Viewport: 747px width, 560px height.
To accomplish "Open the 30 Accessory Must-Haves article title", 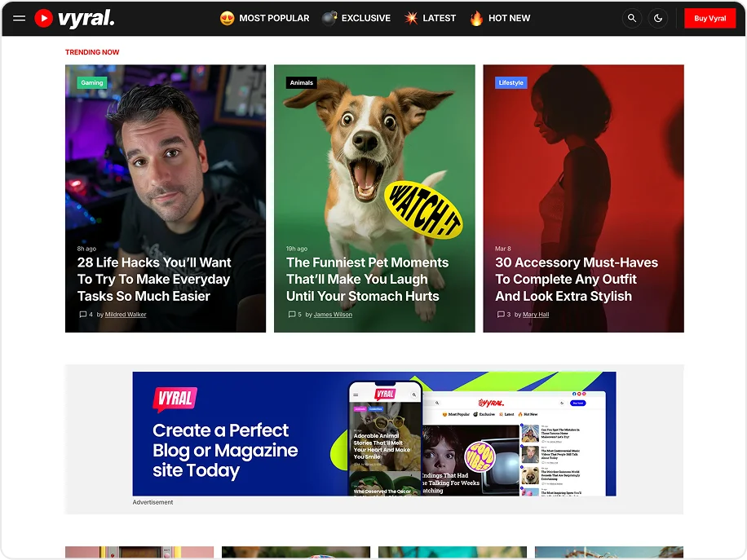I will (x=577, y=279).
